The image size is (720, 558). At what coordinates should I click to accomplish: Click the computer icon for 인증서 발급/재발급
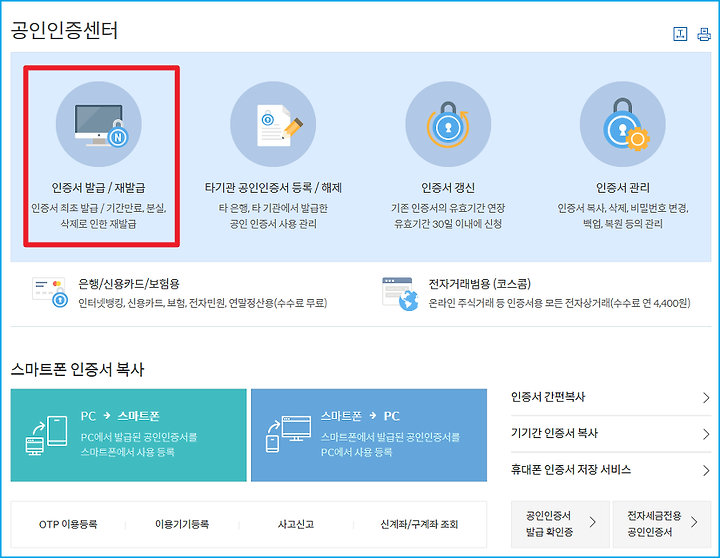pyautogui.click(x=99, y=124)
